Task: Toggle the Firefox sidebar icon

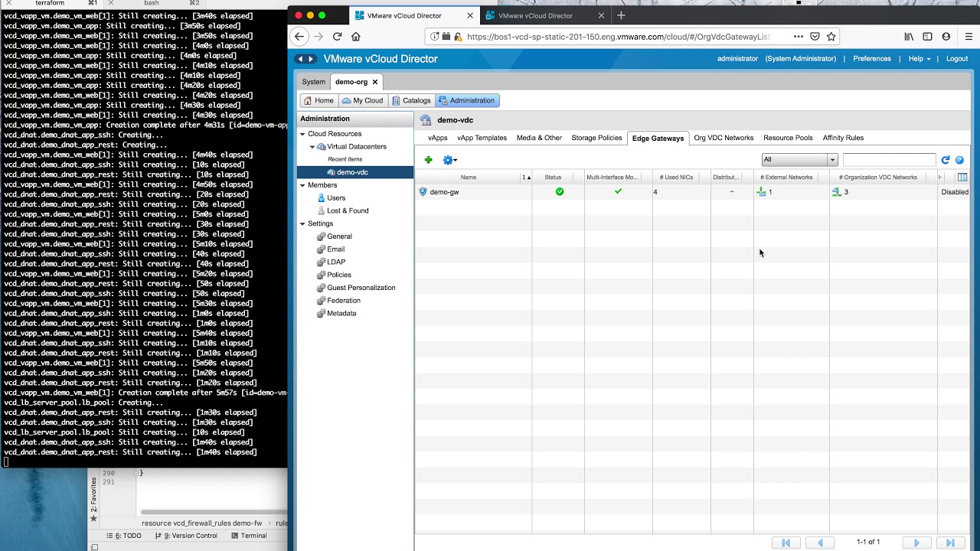Action: point(927,36)
